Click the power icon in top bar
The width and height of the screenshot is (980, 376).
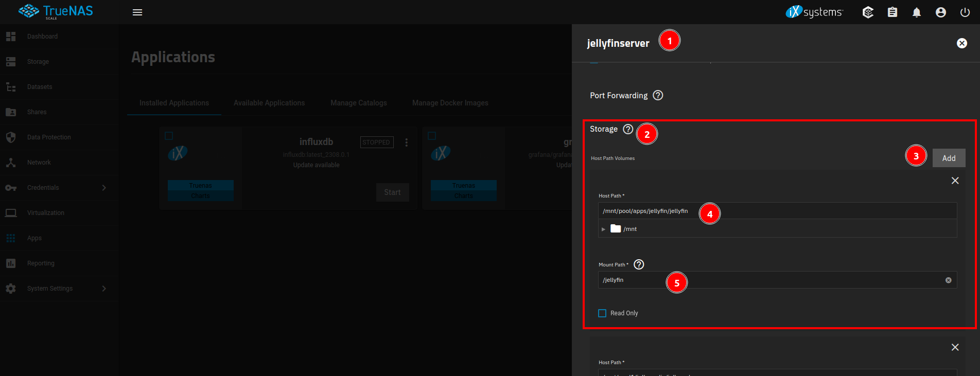pos(965,12)
